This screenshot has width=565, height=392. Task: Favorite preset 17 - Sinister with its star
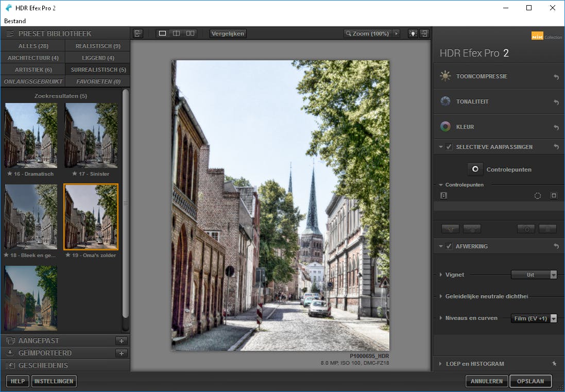(x=75, y=174)
